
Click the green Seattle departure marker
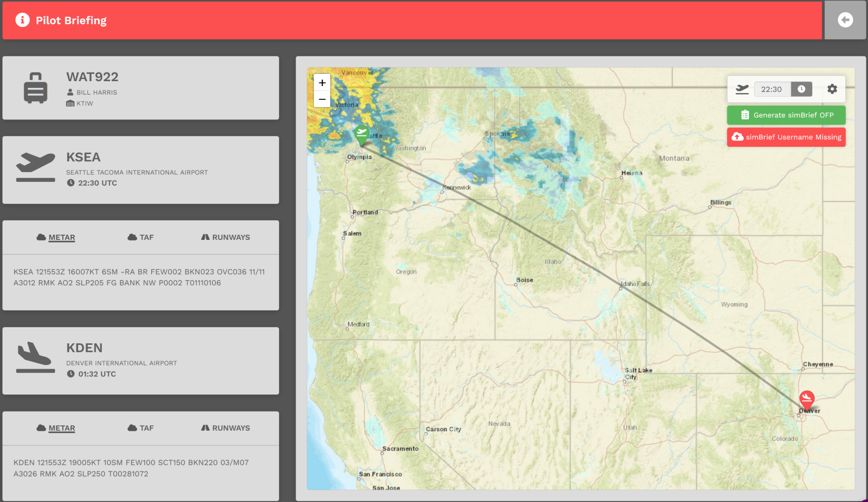[361, 135]
